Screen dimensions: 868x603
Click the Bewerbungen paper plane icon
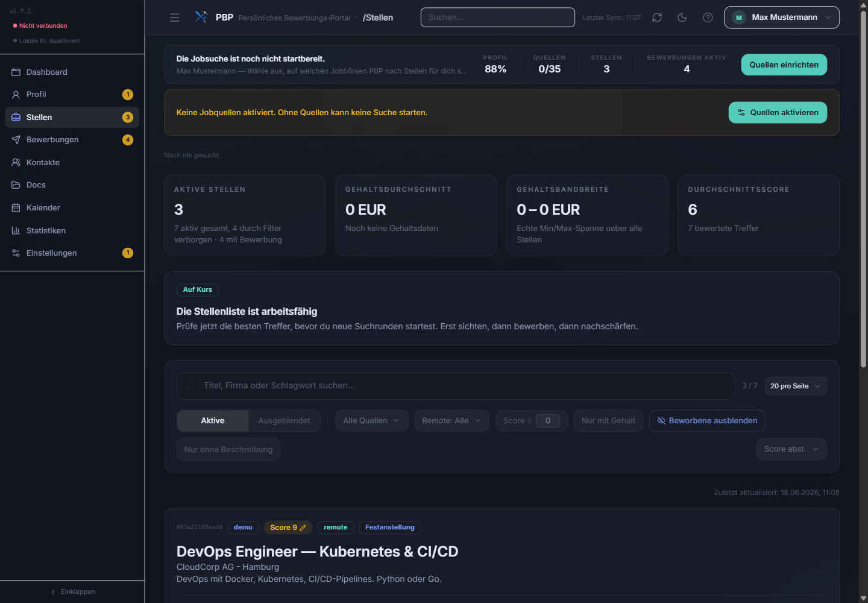click(16, 140)
